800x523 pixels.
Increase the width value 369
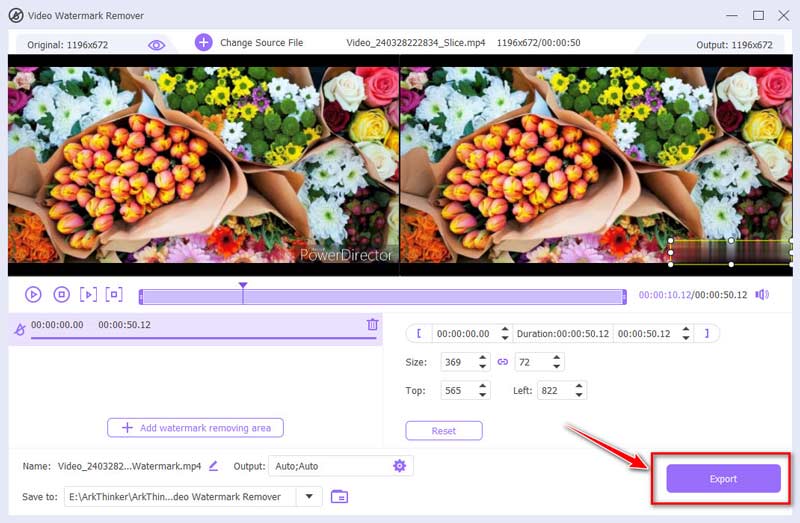point(482,358)
